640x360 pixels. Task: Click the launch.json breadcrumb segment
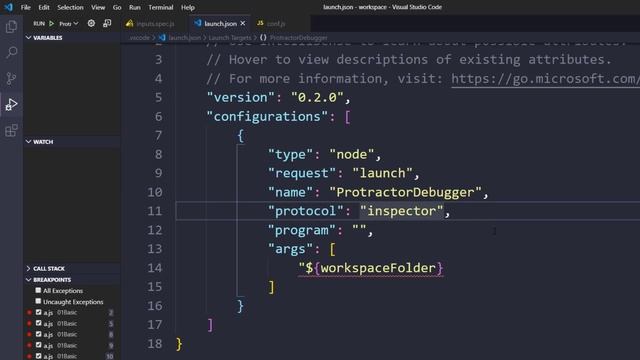[x=184, y=38]
